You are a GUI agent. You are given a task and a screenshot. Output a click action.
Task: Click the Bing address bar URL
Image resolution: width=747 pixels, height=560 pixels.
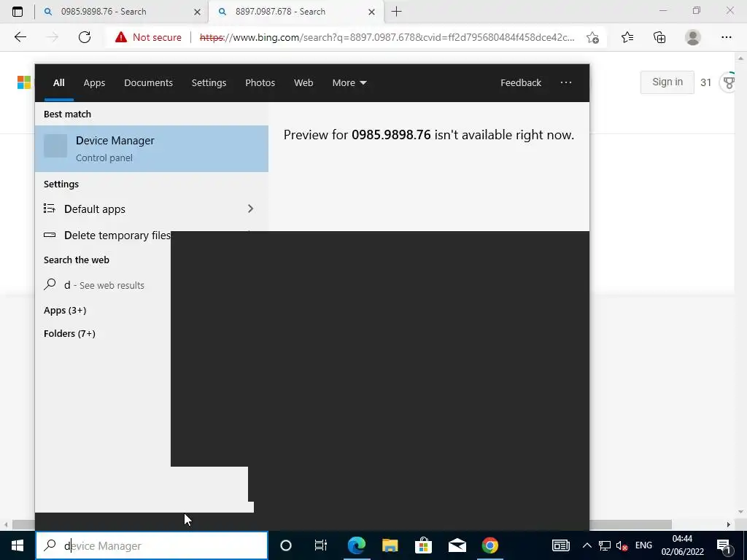pos(387,37)
